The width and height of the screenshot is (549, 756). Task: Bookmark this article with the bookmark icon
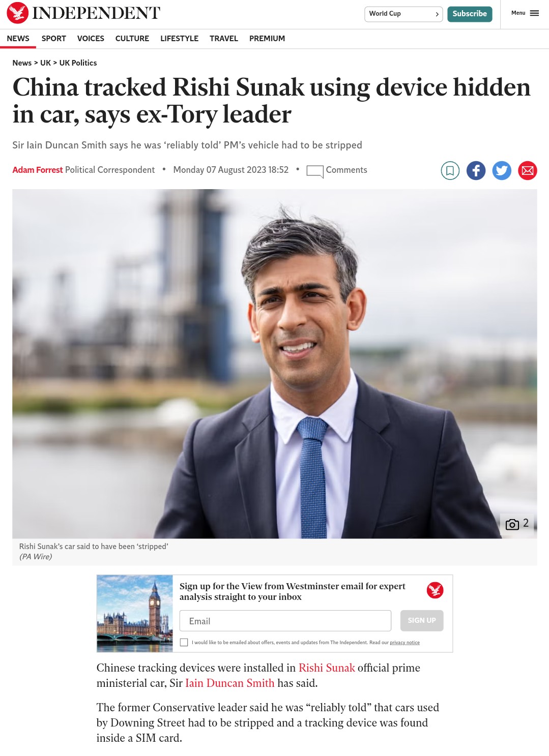coord(450,170)
